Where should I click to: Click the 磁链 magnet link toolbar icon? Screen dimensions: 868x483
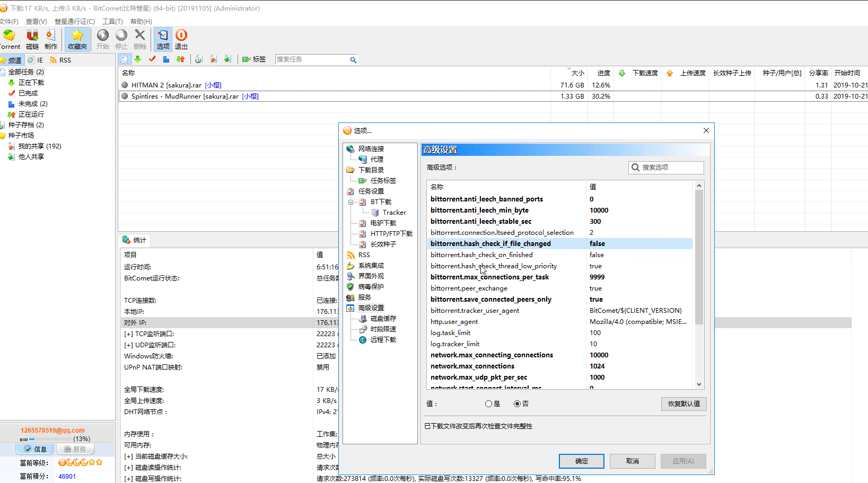click(x=32, y=40)
